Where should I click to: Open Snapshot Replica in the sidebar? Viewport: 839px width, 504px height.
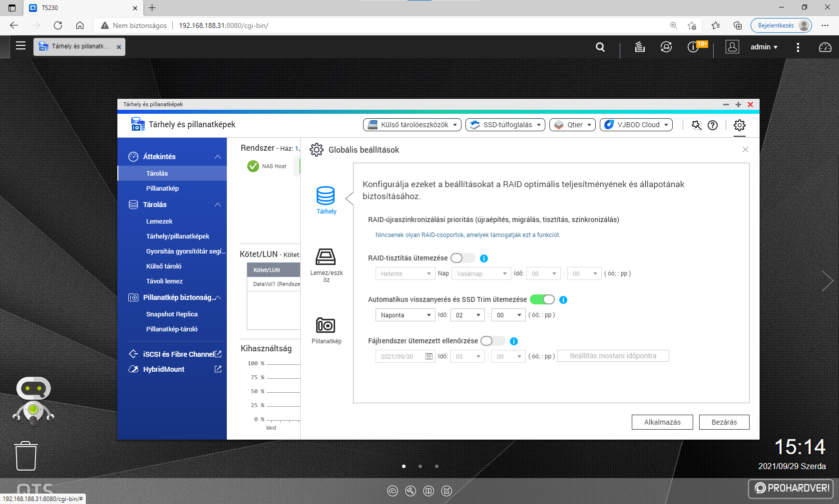click(172, 314)
